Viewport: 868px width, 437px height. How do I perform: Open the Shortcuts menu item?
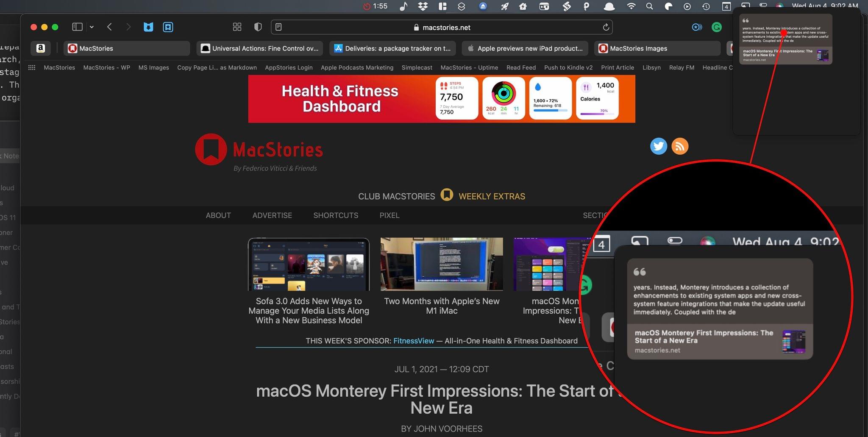(336, 215)
